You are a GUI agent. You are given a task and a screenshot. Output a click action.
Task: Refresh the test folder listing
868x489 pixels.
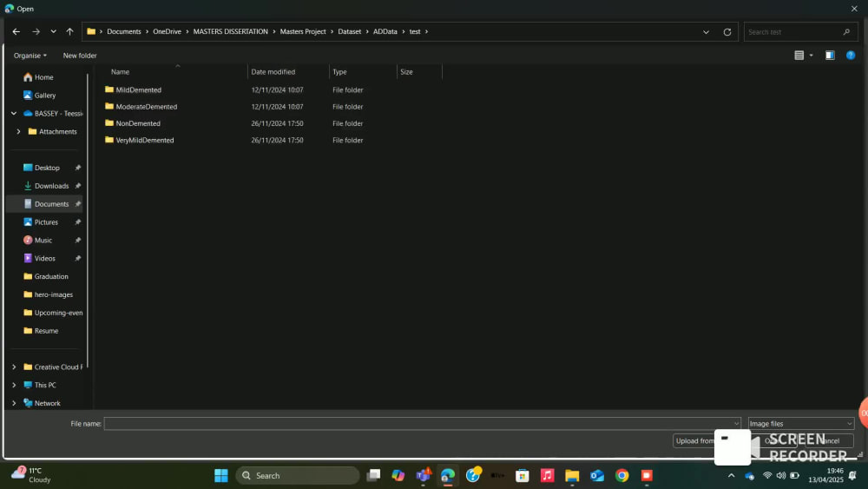click(x=727, y=31)
